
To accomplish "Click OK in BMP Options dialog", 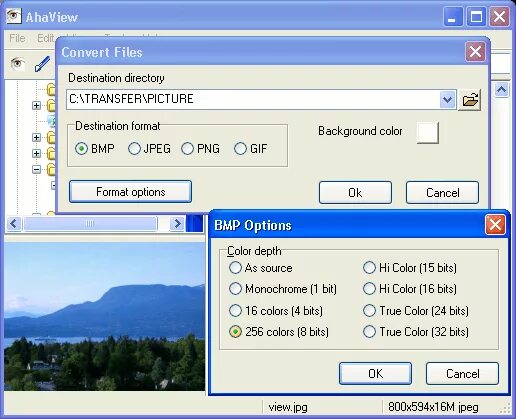I will 375,374.
